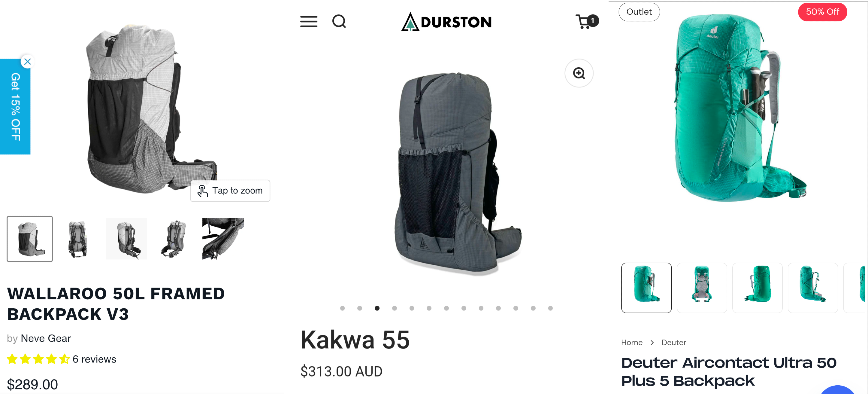The image size is (868, 394).
Task: Jump to the last Kakwa carousel dot
Action: point(550,308)
